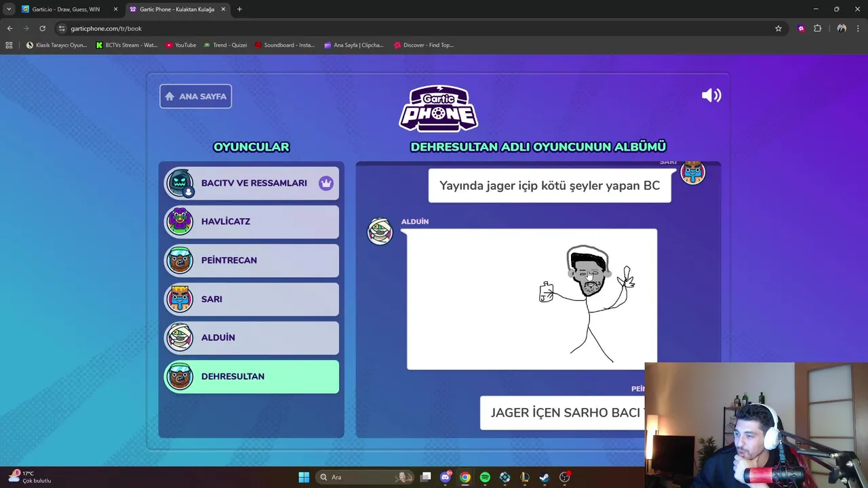The width and height of the screenshot is (868, 488).
Task: Click sentence 'Yayında jager içip kötü şeyler yapan BC'
Action: 549,186
